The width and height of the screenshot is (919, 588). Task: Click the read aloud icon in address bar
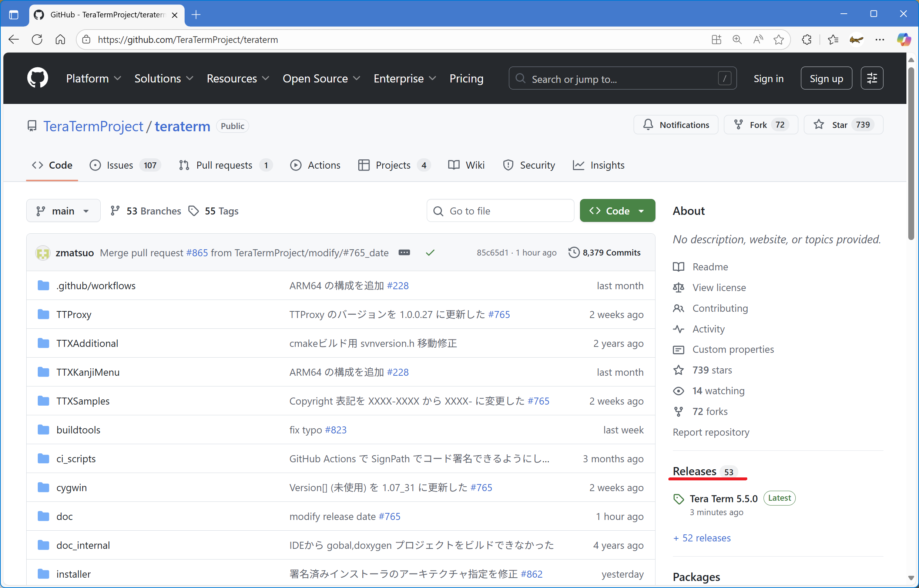click(758, 39)
